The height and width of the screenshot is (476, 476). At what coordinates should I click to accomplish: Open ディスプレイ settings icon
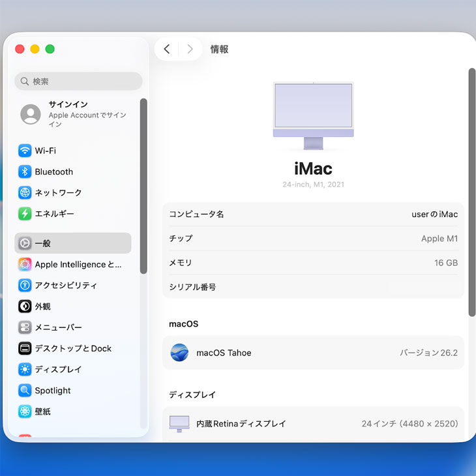click(x=25, y=369)
